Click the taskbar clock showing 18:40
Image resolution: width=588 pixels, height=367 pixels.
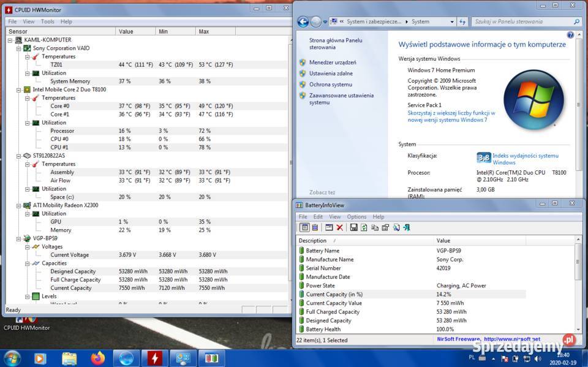coord(563,359)
